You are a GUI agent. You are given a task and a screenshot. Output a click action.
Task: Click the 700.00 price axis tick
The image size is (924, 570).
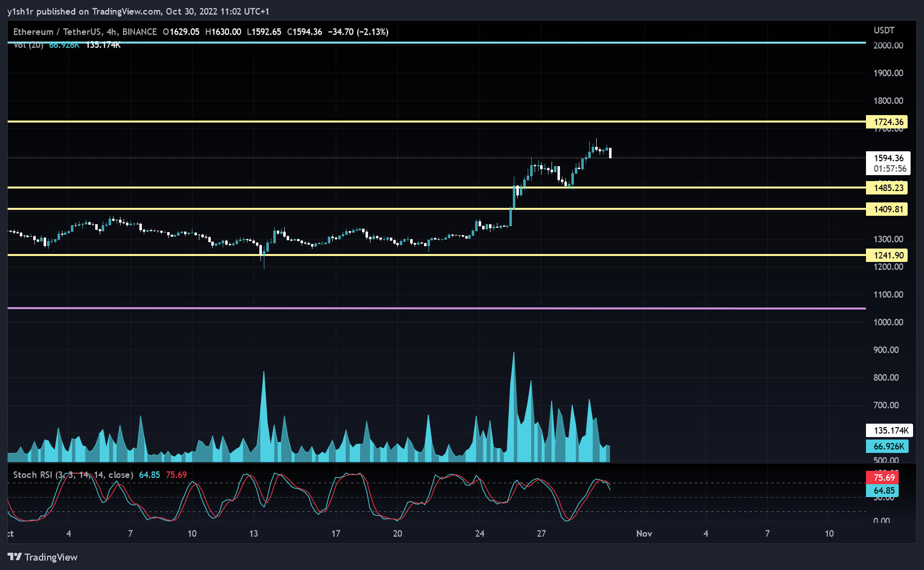pyautogui.click(x=886, y=405)
